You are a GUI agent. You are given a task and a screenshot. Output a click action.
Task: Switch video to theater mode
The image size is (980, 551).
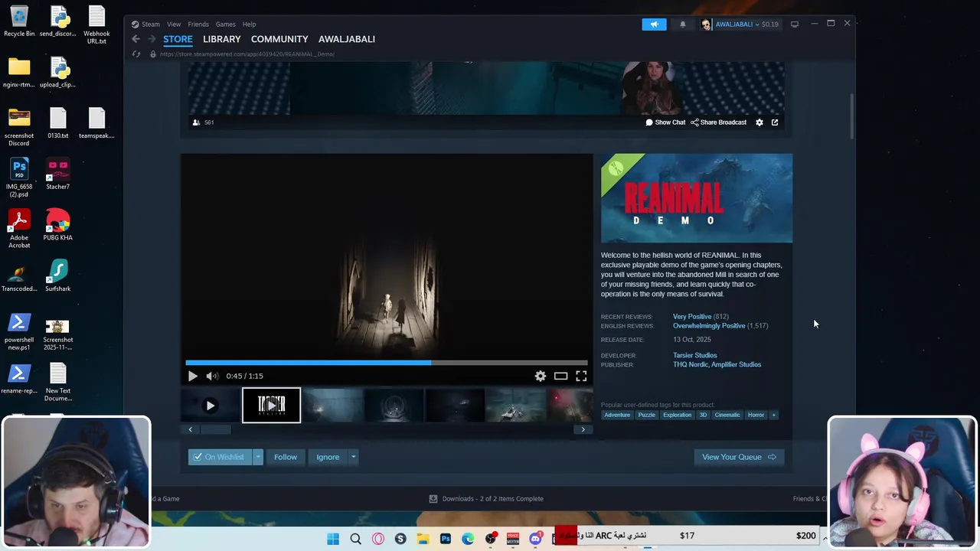[x=561, y=376]
